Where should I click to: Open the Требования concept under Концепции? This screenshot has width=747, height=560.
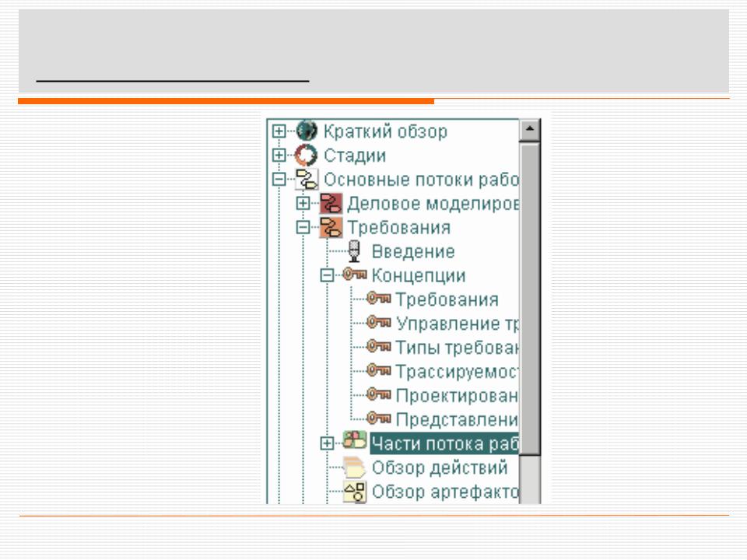click(447, 299)
